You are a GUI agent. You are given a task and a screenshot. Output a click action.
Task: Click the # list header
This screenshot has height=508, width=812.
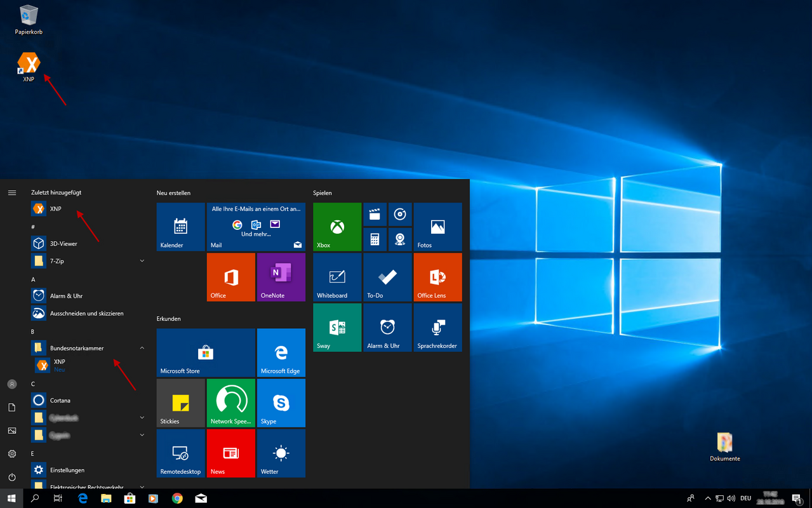(x=33, y=227)
